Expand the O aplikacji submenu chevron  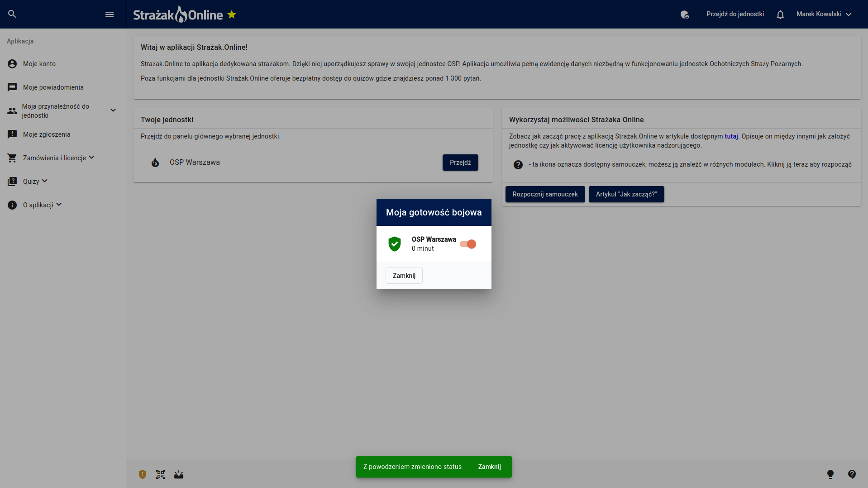click(x=59, y=205)
